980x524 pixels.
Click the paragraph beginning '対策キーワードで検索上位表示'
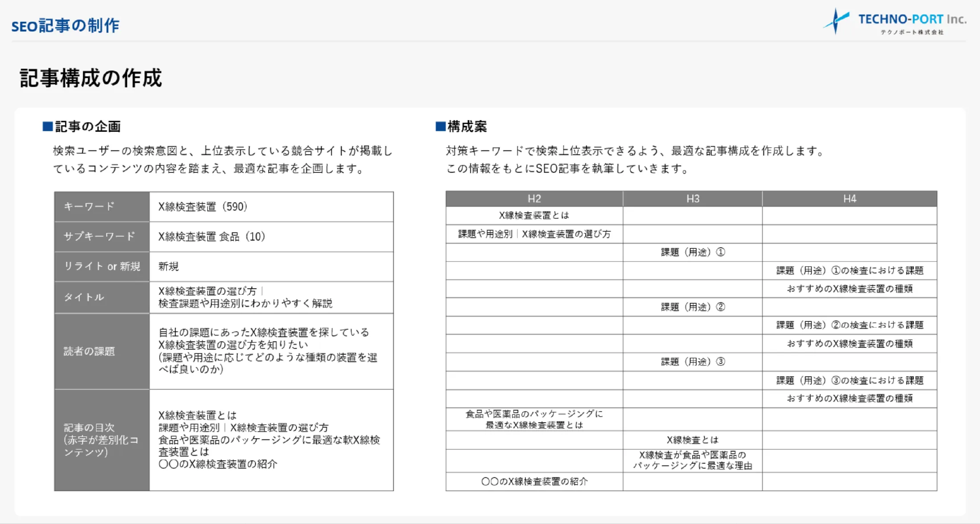[635, 160]
